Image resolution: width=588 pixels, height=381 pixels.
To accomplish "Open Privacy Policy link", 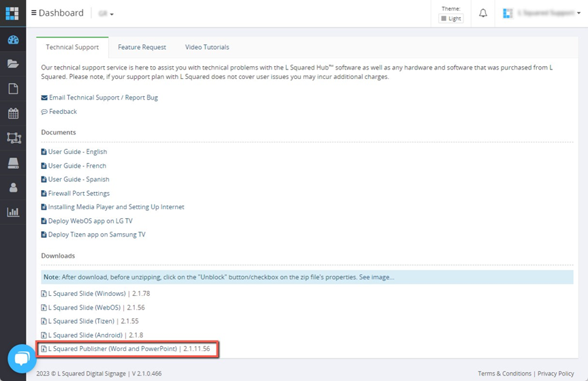I will click(x=556, y=374).
